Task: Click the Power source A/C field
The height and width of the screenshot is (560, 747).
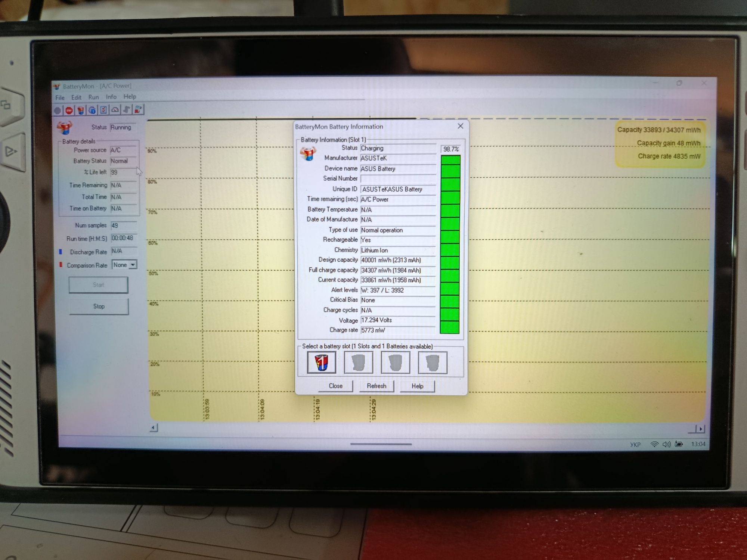Action: coord(124,150)
